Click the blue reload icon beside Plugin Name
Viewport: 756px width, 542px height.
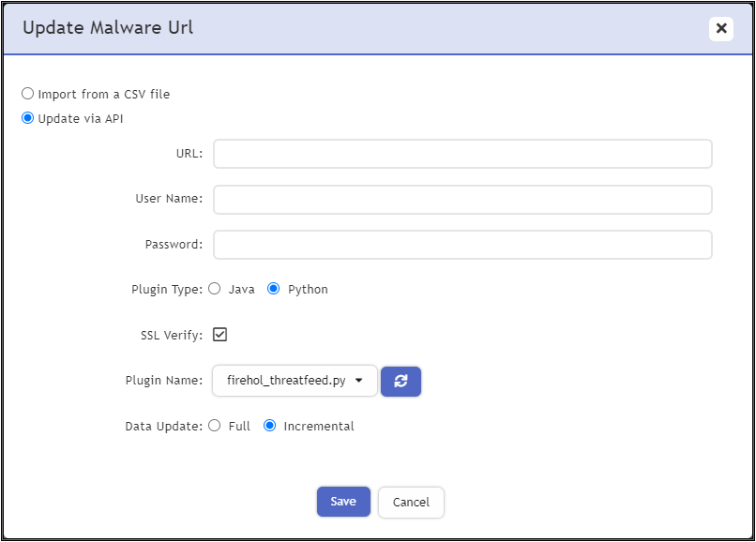point(401,382)
